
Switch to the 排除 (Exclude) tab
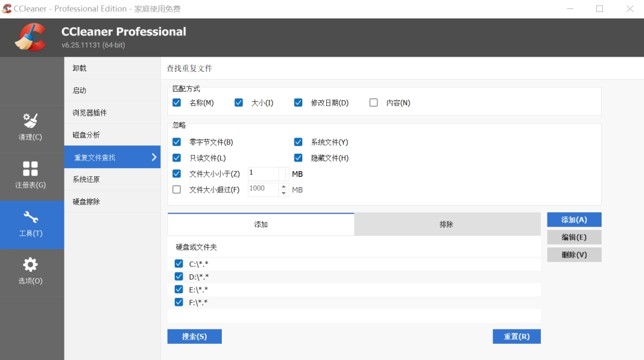[x=448, y=224]
